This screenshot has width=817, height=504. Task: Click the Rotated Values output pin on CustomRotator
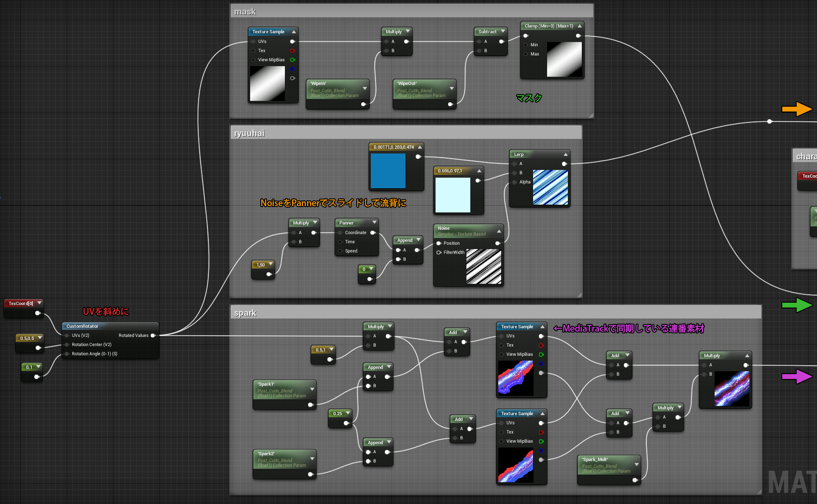[x=154, y=335]
